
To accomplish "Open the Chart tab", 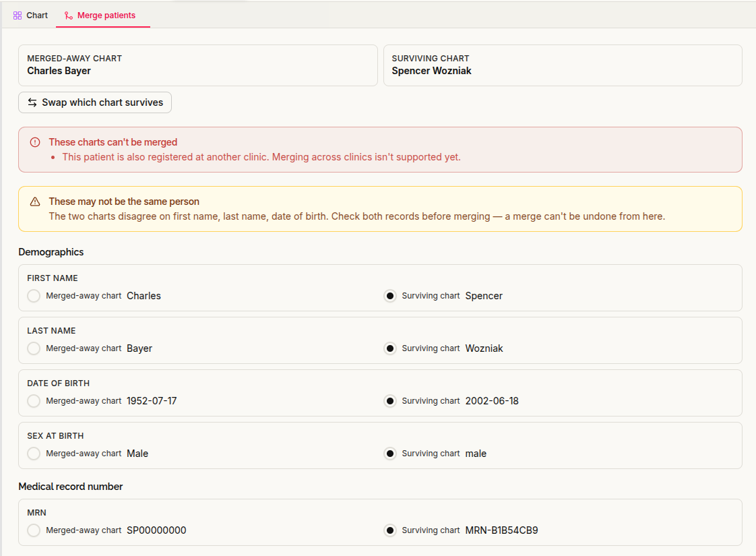I will tap(30, 16).
